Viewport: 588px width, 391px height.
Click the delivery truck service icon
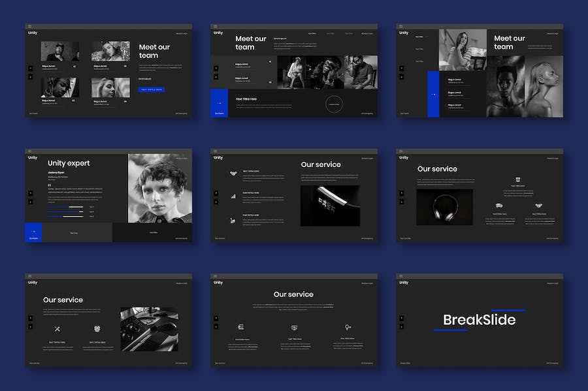click(x=498, y=206)
